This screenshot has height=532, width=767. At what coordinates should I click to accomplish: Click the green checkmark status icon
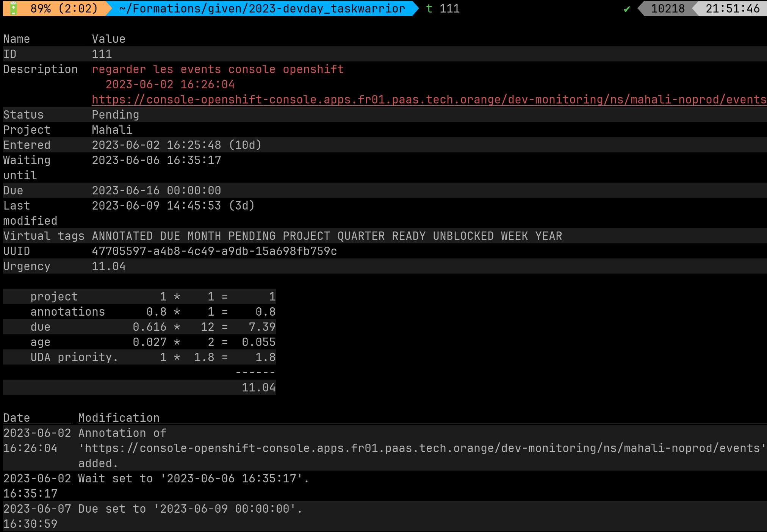click(627, 9)
